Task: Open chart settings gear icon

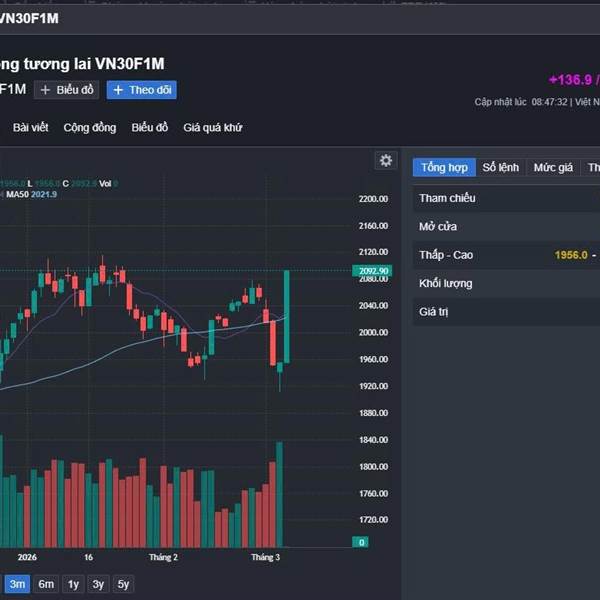Action: pos(386,161)
